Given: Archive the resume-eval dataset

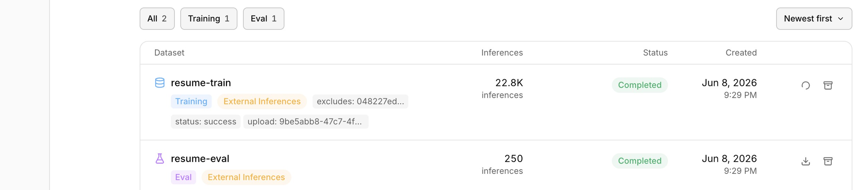Looking at the screenshot, I should (x=828, y=161).
